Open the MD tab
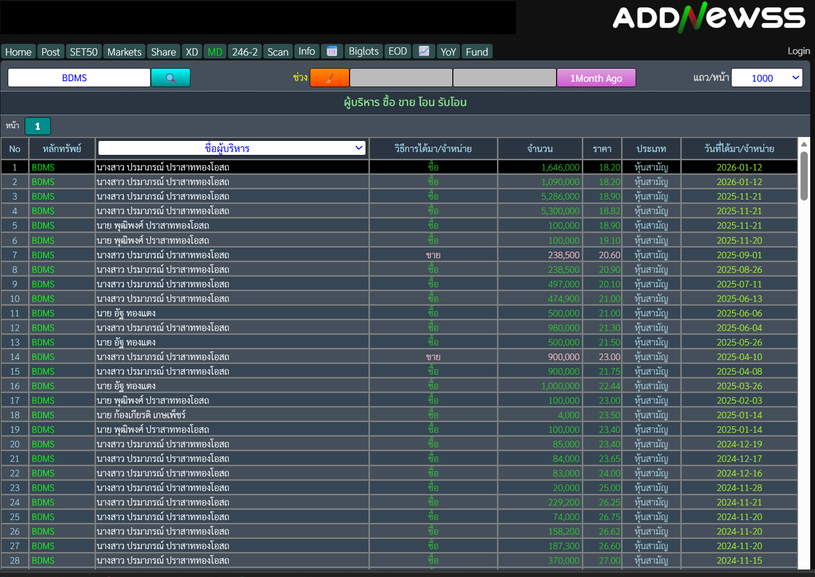Image resolution: width=815 pixels, height=577 pixels. click(x=215, y=51)
